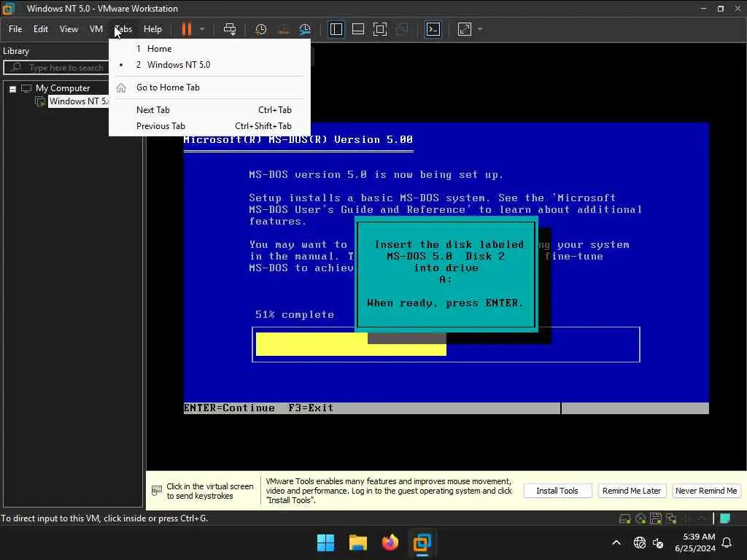Click the library search field
Viewport: 747px width, 560px height.
coord(57,68)
